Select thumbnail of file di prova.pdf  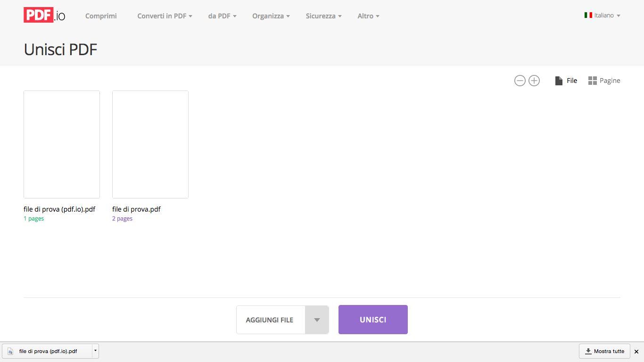(150, 144)
